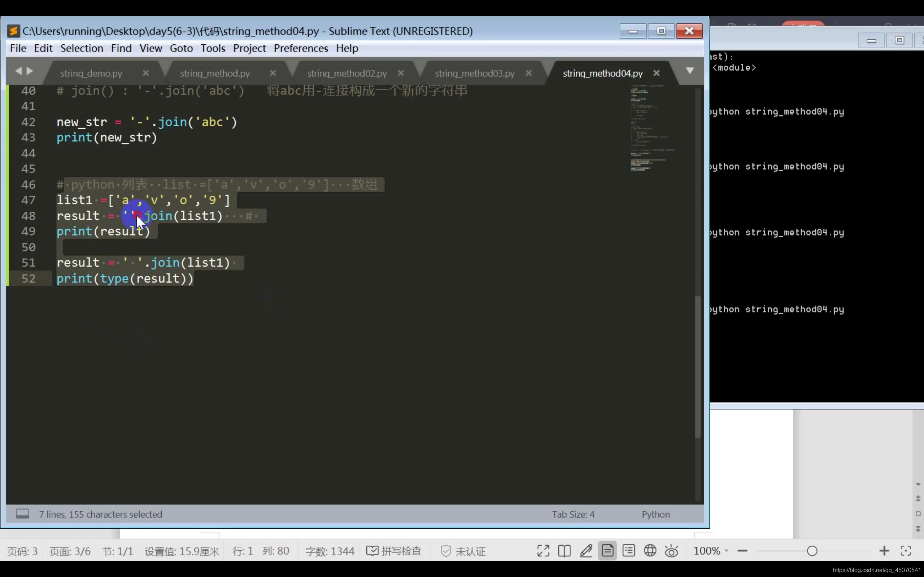Screen dimensions: 924x577
Task: Close the string_method03.py tab
Action: 528,73
